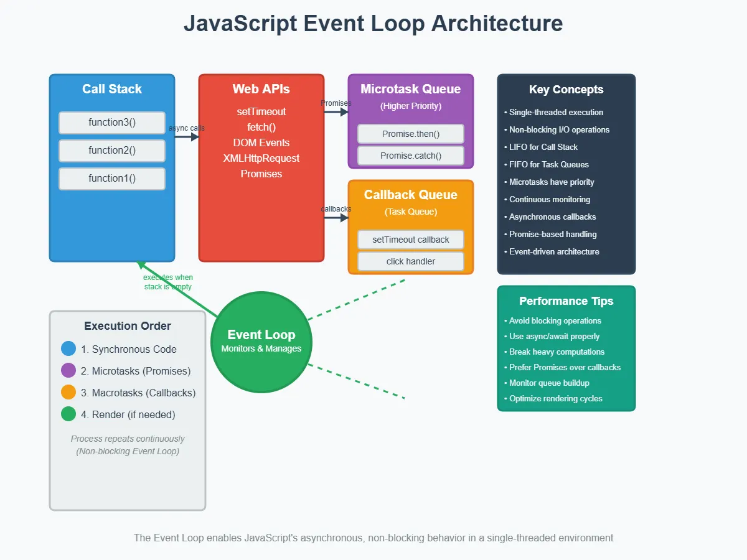
Task: Select the click handler queue item
Action: click(x=411, y=261)
